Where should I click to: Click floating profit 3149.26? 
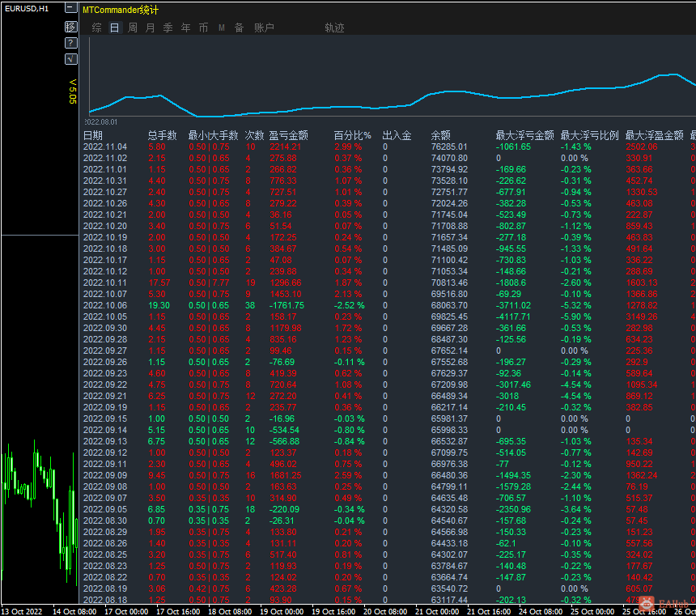pos(642,317)
